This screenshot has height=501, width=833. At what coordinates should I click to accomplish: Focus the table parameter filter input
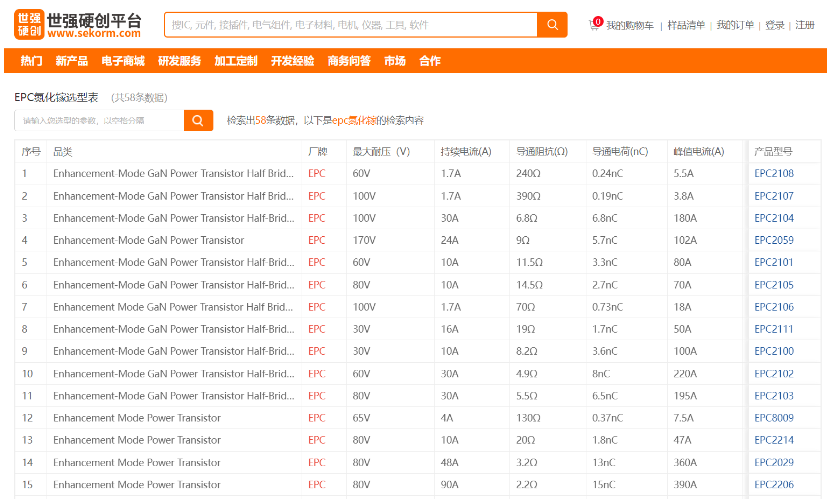click(x=99, y=121)
